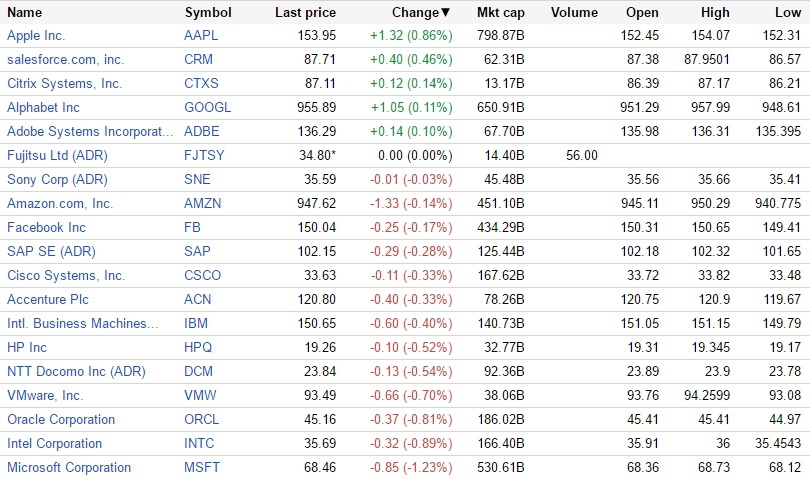810x479 pixels.
Task: Click the FJTSY ticker symbol
Action: tap(203, 156)
